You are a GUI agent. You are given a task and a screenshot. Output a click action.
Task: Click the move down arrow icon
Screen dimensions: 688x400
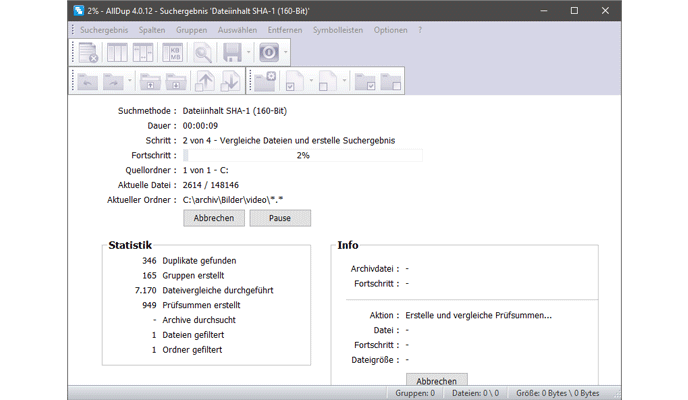pos(230,83)
